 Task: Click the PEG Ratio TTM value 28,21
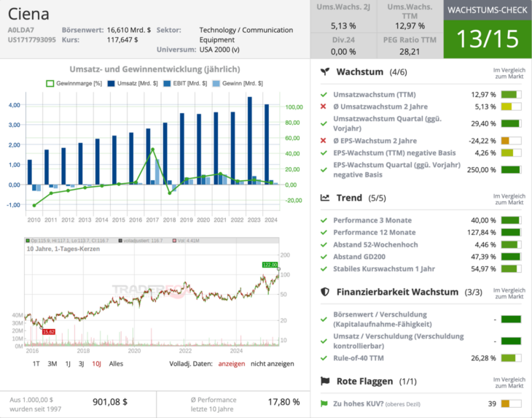410,52
